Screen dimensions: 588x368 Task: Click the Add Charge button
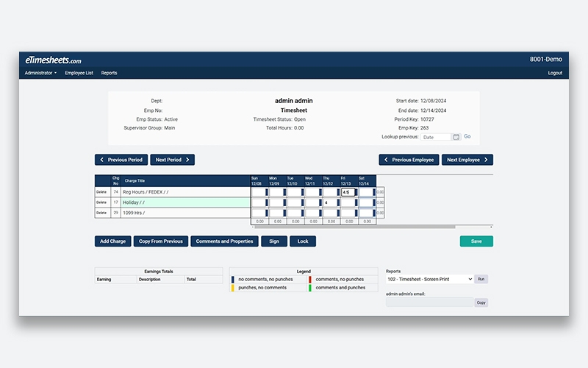pos(113,241)
